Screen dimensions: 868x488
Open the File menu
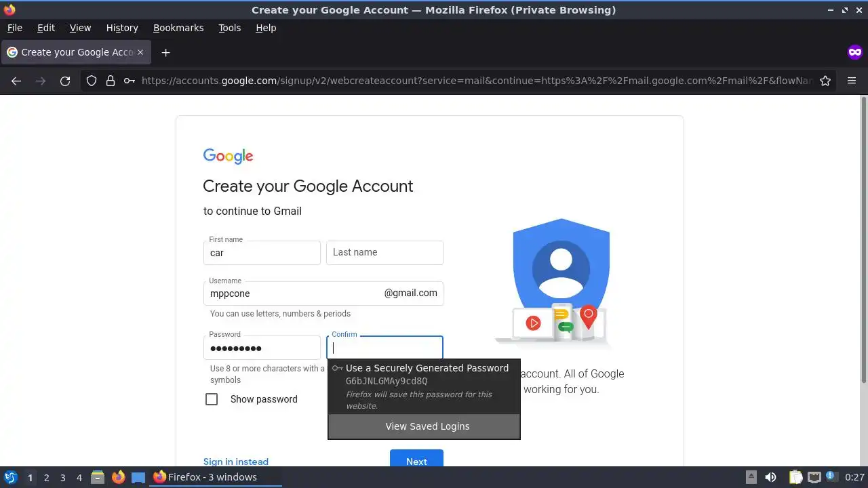[14, 28]
